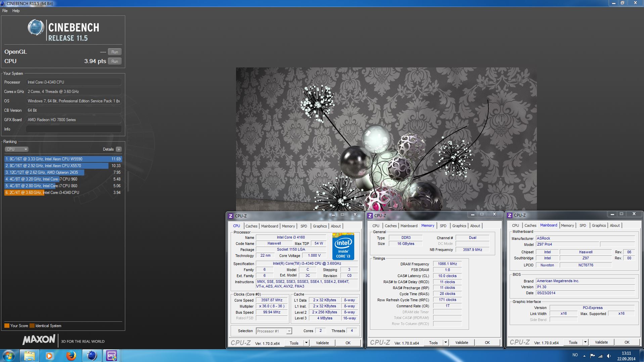Run the OpenGL benchmark

[x=114, y=52]
